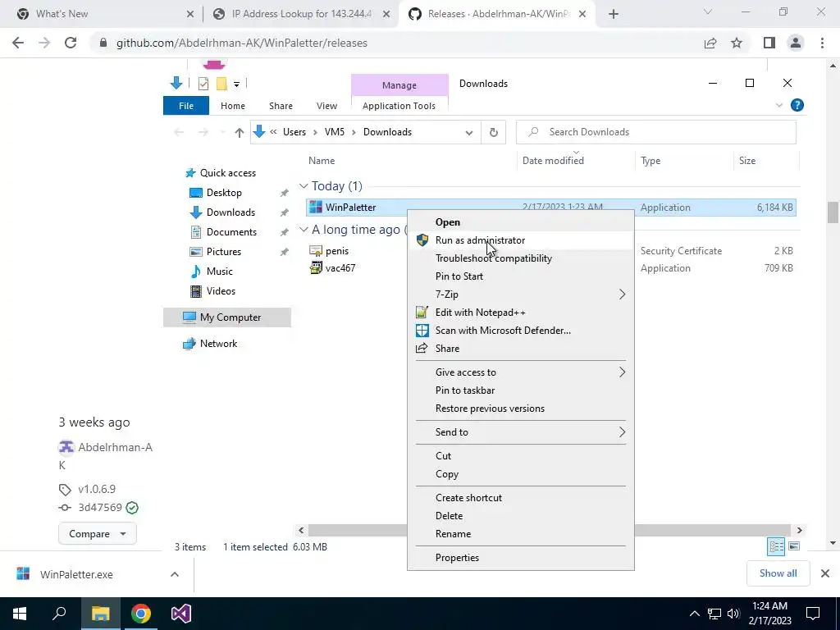
Task: Switch to large thumbnails view icon in status bar
Action: pyautogui.click(x=794, y=546)
